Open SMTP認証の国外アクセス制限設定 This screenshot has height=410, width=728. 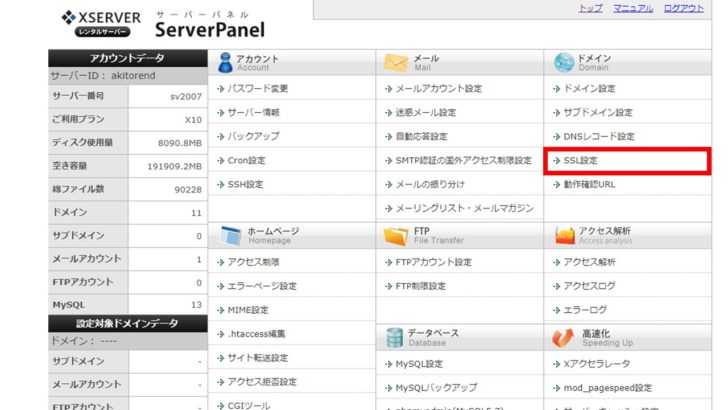click(463, 160)
